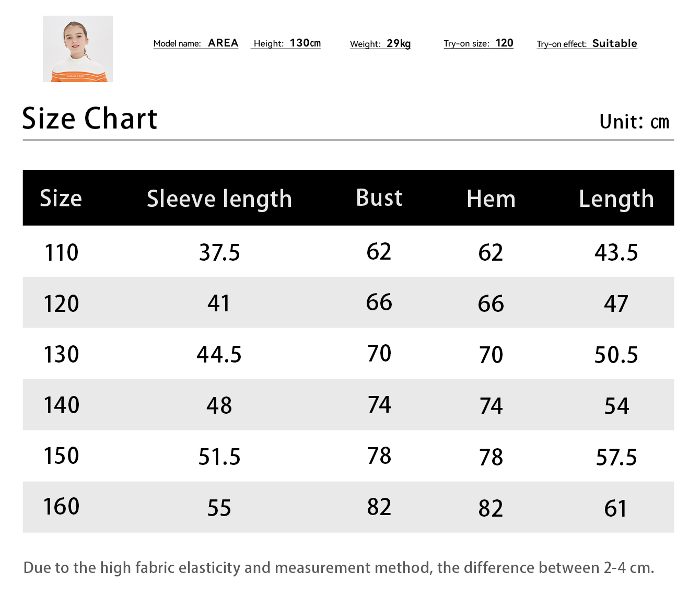Click the Weight 29kg label
This screenshot has width=700, height=607.
380,44
